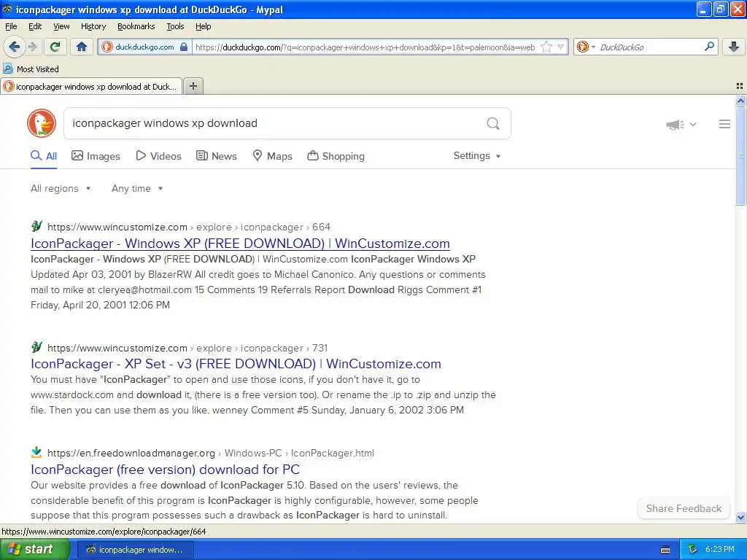Switch to Videos results
The image size is (747, 560).
(158, 156)
